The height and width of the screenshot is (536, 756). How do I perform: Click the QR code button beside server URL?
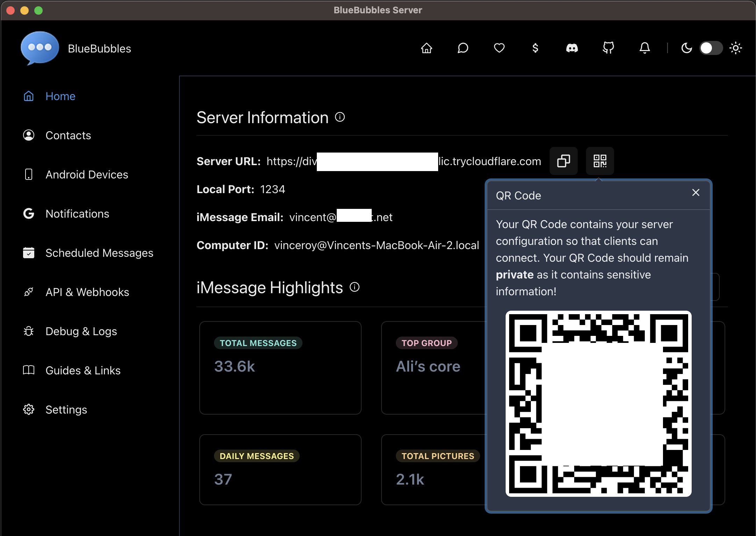tap(600, 161)
